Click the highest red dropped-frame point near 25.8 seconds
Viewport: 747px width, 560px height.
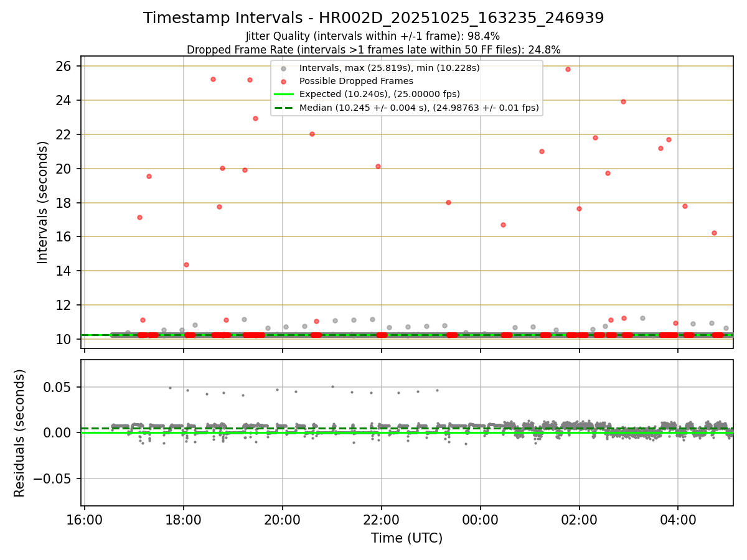(568, 69)
